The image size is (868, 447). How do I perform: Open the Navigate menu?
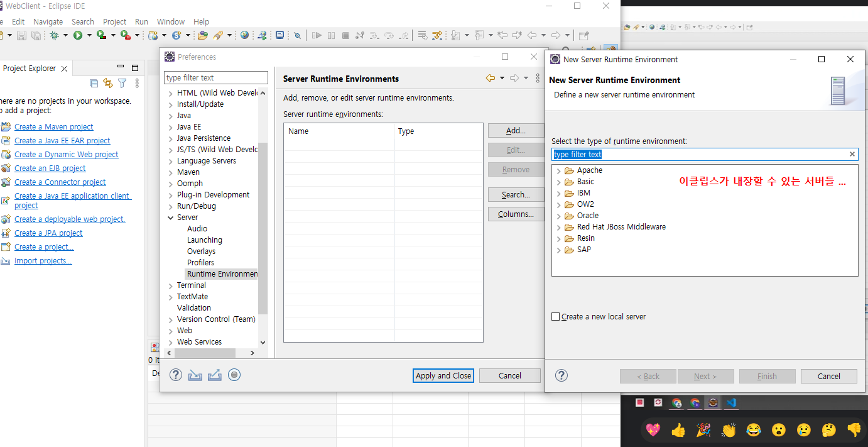coord(48,21)
